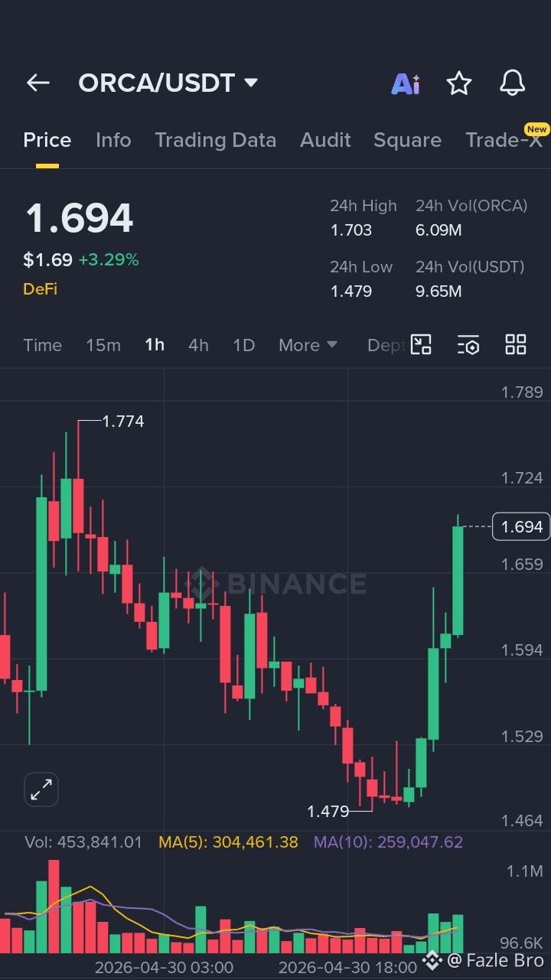
Task: Switch to the Info tab
Action: tap(113, 140)
